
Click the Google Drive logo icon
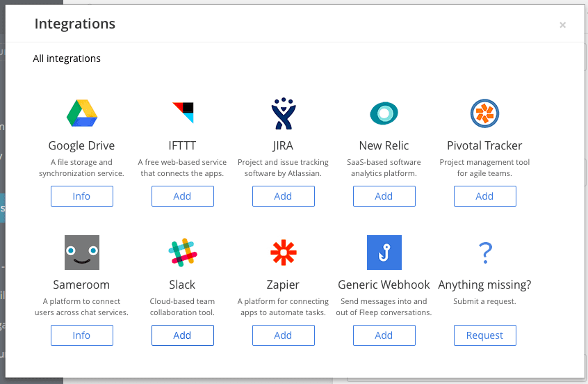[x=82, y=113]
